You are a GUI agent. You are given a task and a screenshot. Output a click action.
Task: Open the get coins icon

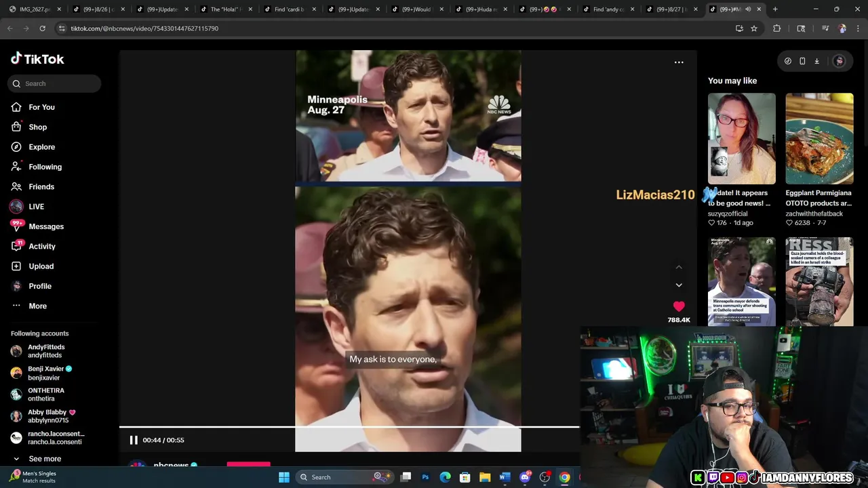[788, 61]
